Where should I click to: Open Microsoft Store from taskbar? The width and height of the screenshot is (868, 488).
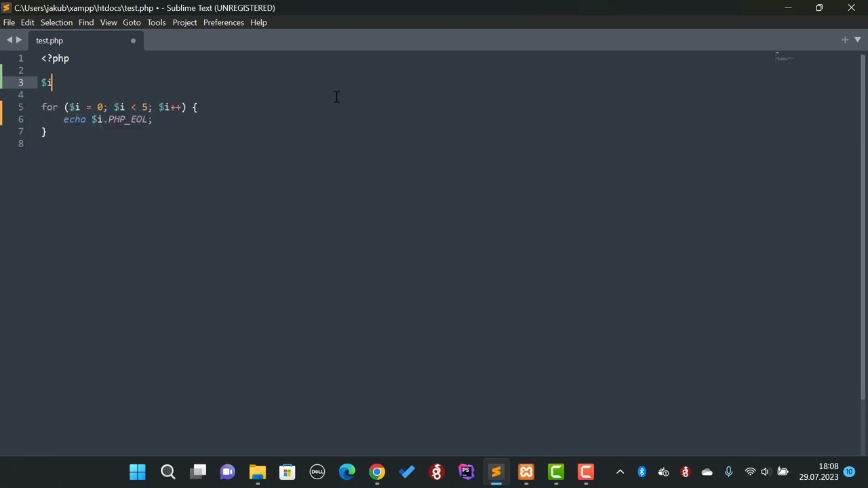(288, 472)
